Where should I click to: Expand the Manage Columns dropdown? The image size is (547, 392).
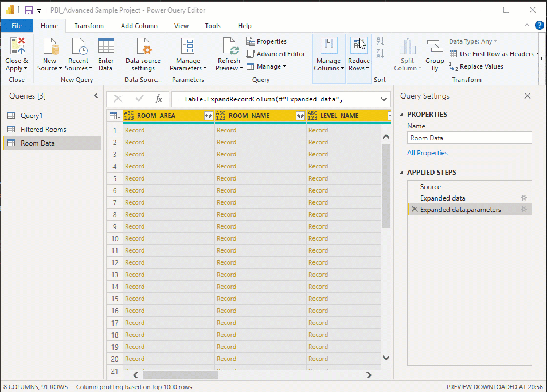[x=329, y=65]
